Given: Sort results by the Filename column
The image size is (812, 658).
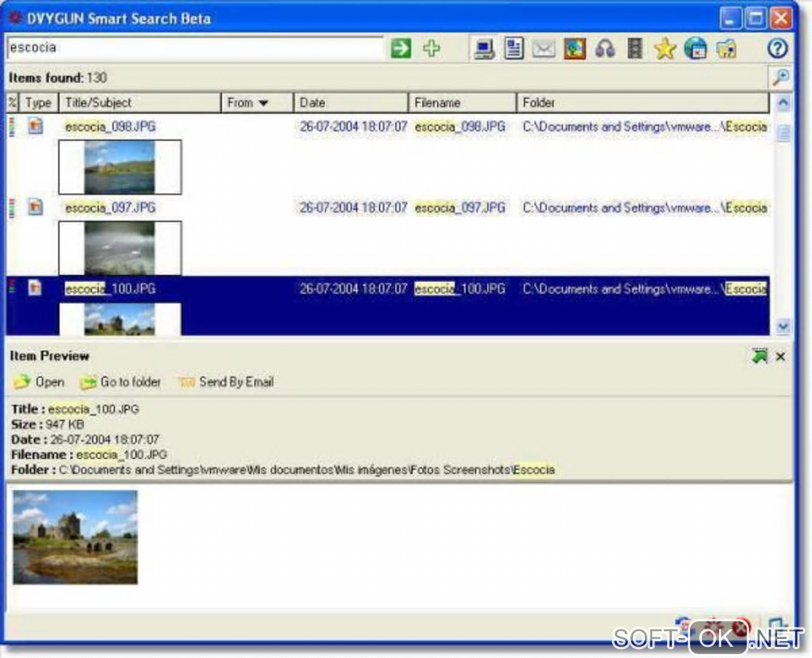Looking at the screenshot, I should pyautogui.click(x=463, y=103).
